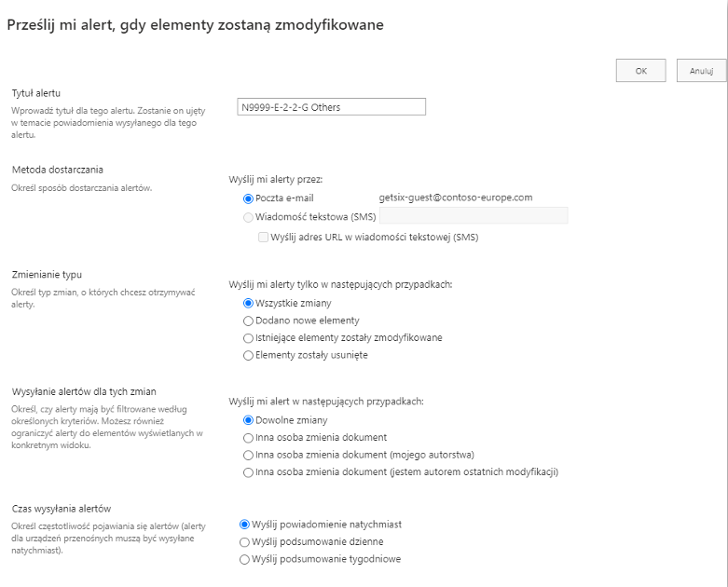Click the SMS phone number field
Viewport: 728px width, 587px height.
pos(474,216)
